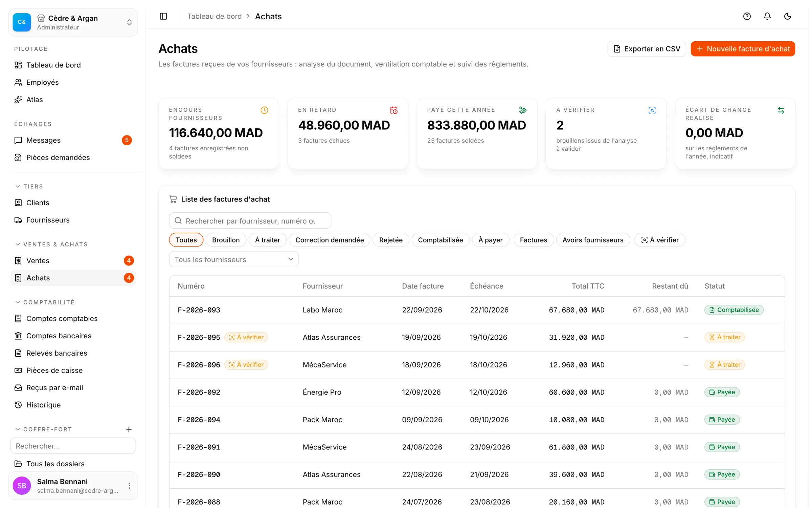Click the Historique clock icon

(x=18, y=405)
